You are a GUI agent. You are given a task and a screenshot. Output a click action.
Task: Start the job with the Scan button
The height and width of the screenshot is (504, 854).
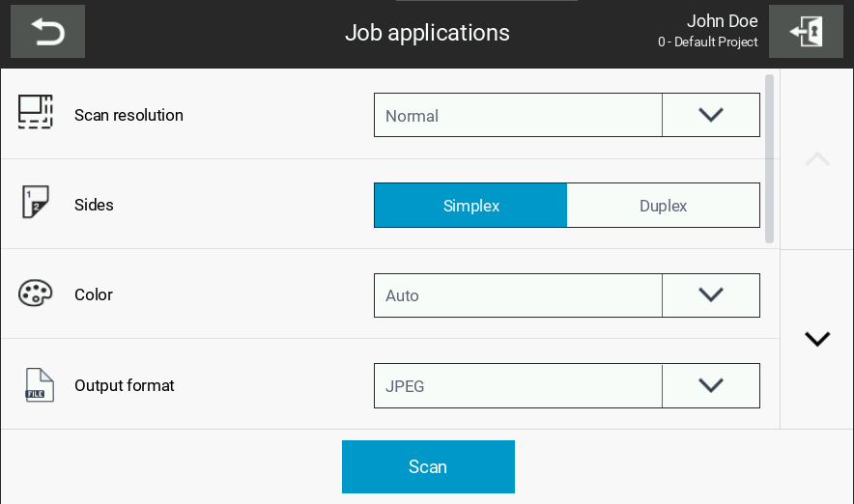click(x=428, y=466)
